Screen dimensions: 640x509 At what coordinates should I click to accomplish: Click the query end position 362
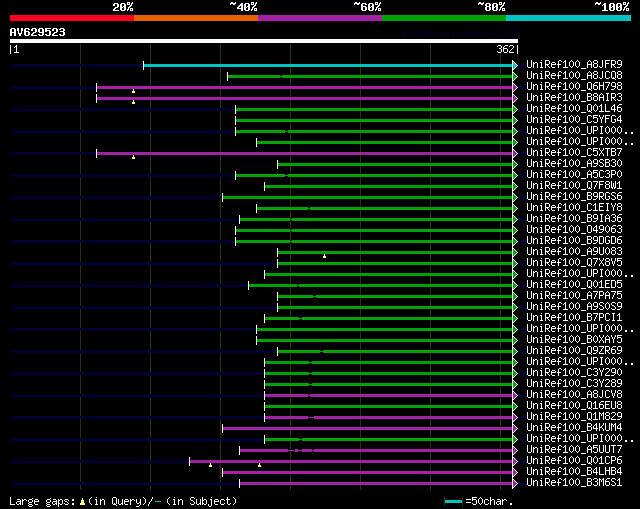[505, 49]
